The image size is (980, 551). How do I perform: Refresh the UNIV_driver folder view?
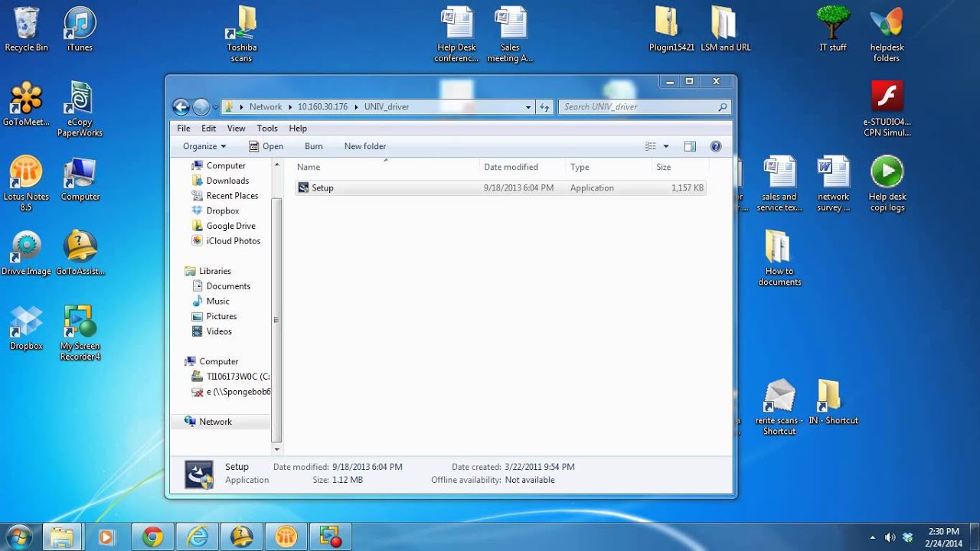[544, 107]
